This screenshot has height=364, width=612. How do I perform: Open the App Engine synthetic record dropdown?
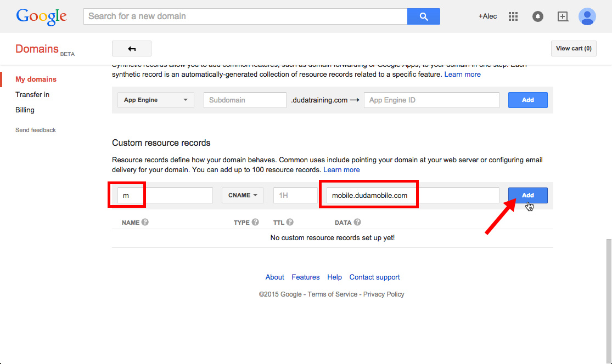coord(156,100)
